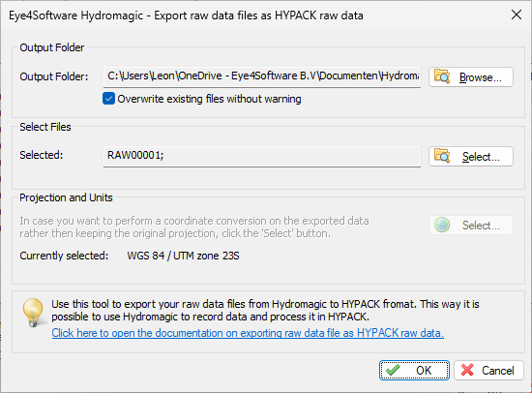Confirm the export with the OK button
532x393 pixels.
414,370
